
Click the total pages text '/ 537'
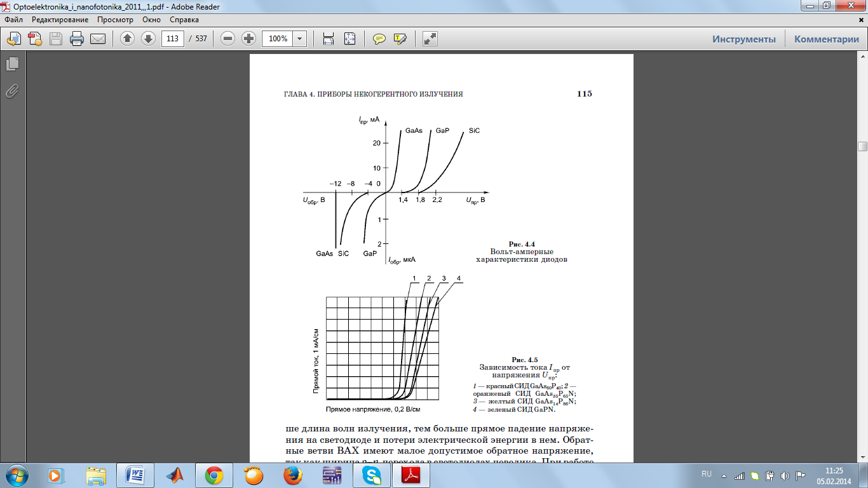click(198, 39)
